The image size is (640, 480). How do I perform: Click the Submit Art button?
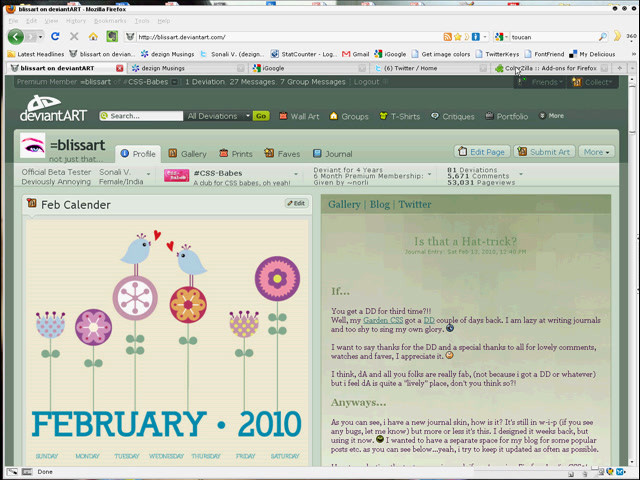pos(544,152)
